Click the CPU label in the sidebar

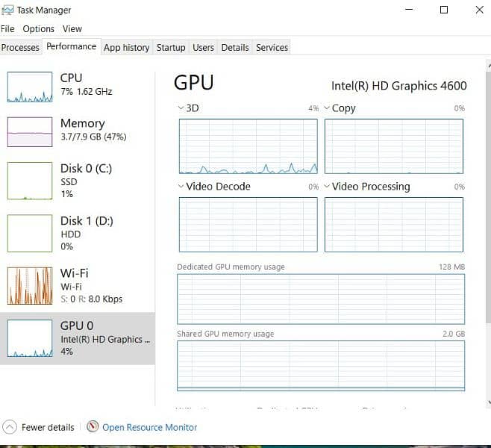[x=71, y=78]
